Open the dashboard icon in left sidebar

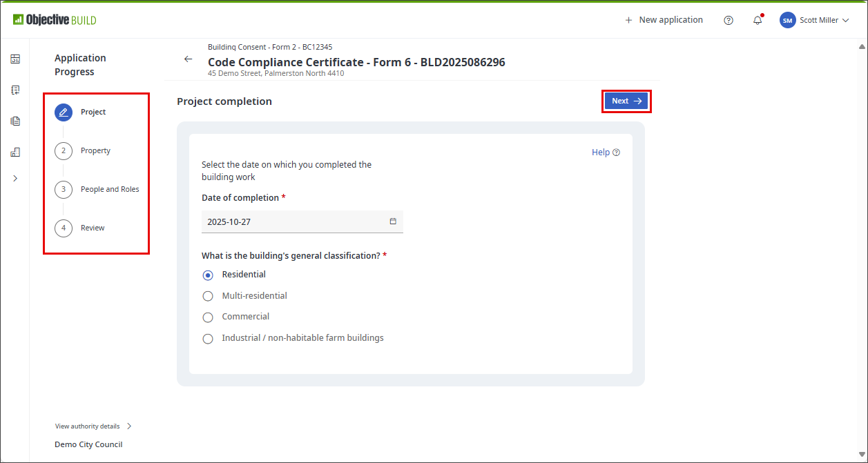[x=15, y=59]
